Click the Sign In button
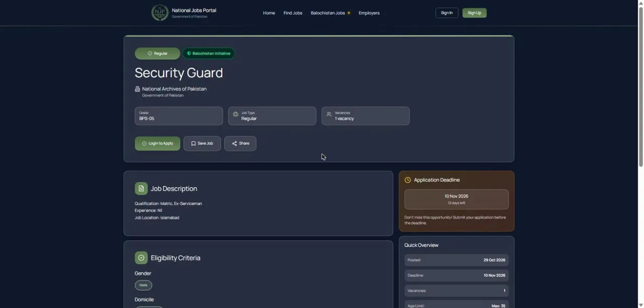Screen dimensions: 644x308 point(447,13)
